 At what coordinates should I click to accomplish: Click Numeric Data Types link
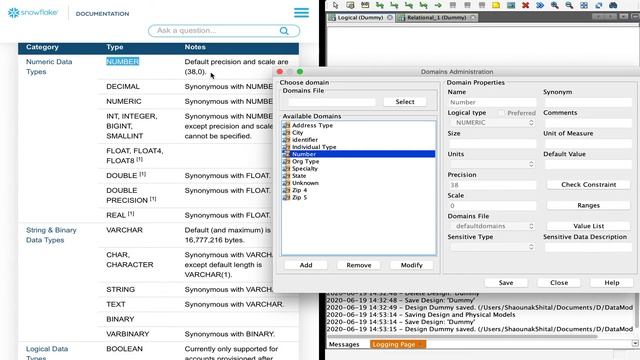49,67
